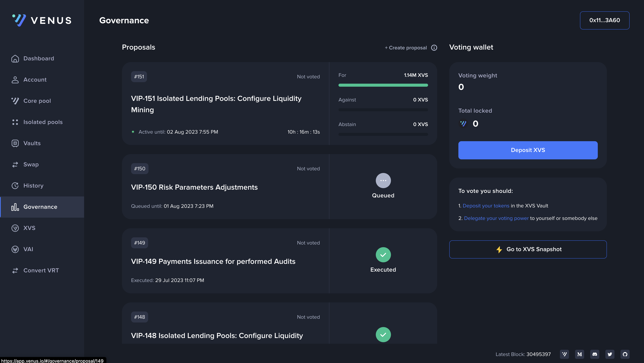Go to Dashboard in sidebar
The width and height of the screenshot is (644, 363).
[x=38, y=58]
